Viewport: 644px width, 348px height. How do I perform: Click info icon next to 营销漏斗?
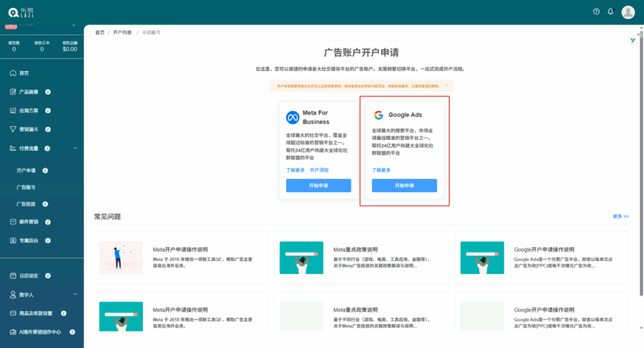click(48, 129)
